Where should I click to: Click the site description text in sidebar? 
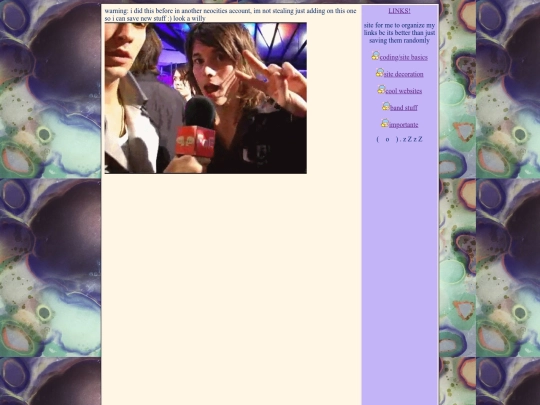pyautogui.click(x=399, y=33)
